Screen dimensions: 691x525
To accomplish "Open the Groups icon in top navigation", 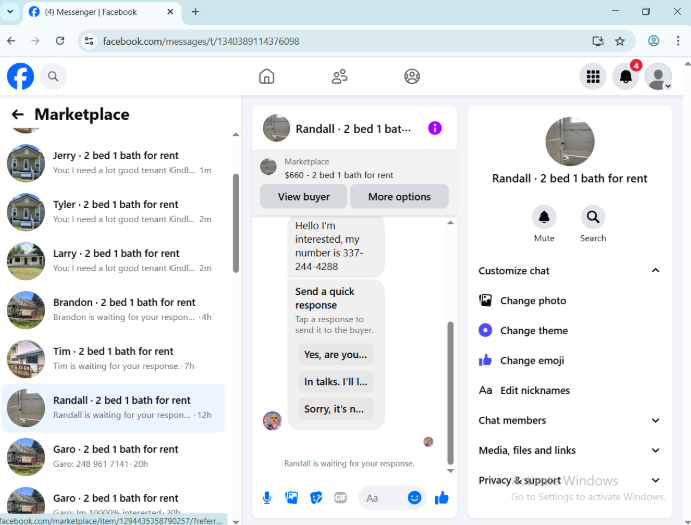I will click(412, 76).
